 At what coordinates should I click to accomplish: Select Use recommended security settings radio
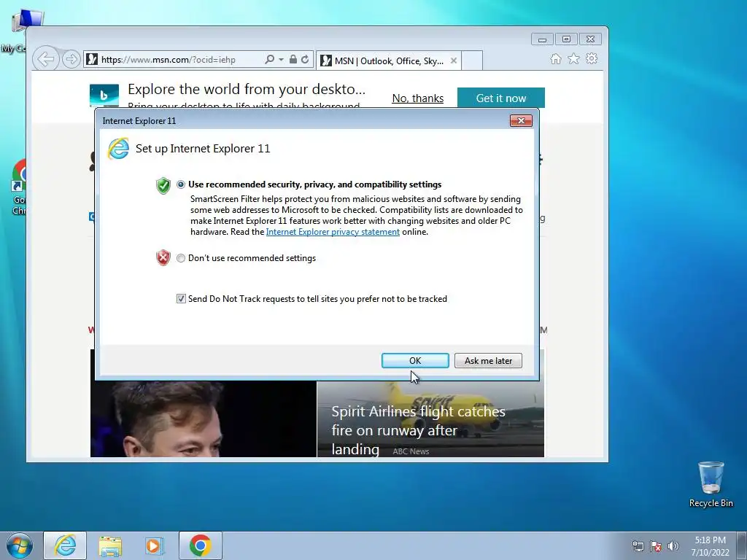(181, 184)
